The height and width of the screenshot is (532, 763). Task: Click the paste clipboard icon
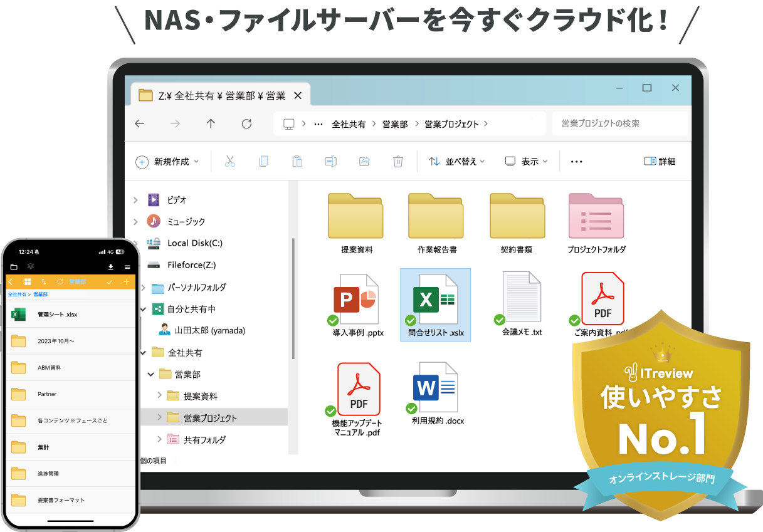coord(297,162)
